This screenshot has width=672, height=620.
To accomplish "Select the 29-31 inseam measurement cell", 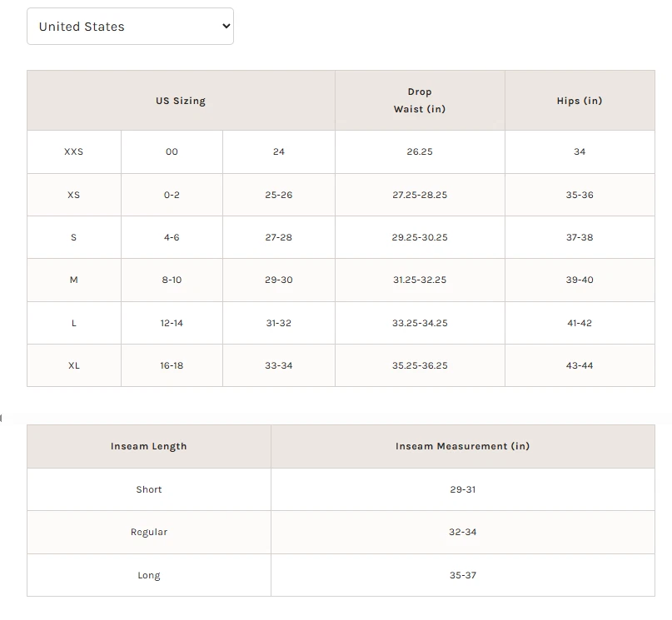I will coord(463,490).
